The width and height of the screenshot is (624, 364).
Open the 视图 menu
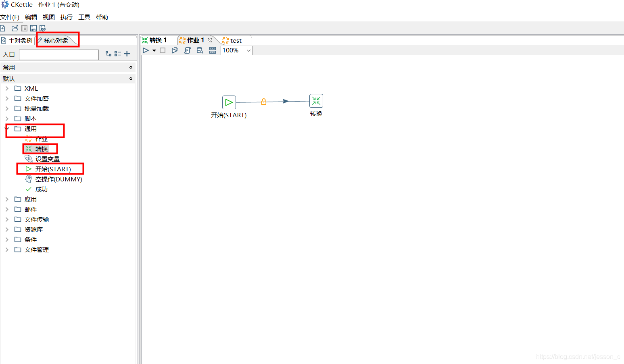(49, 17)
